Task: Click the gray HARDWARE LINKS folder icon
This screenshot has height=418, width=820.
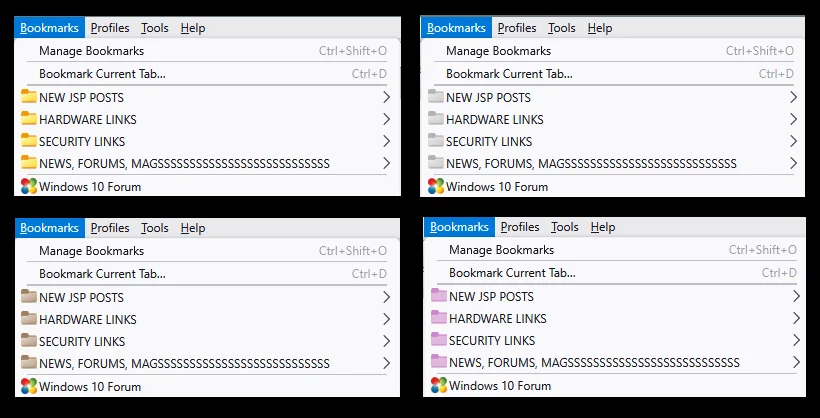Action: tap(436, 119)
